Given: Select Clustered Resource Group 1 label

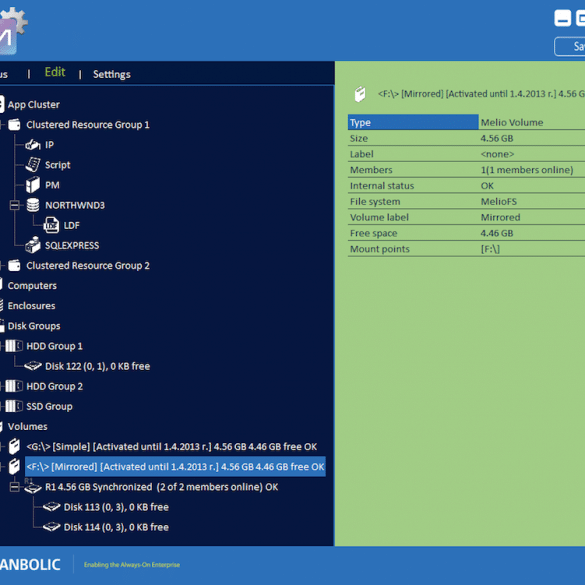Looking at the screenshot, I should pyautogui.click(x=88, y=125).
